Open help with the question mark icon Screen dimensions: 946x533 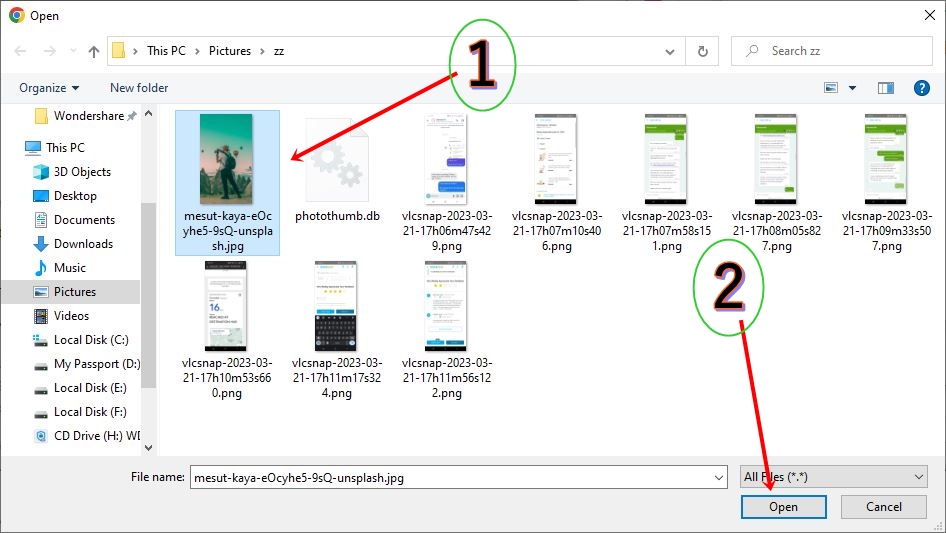[921, 88]
